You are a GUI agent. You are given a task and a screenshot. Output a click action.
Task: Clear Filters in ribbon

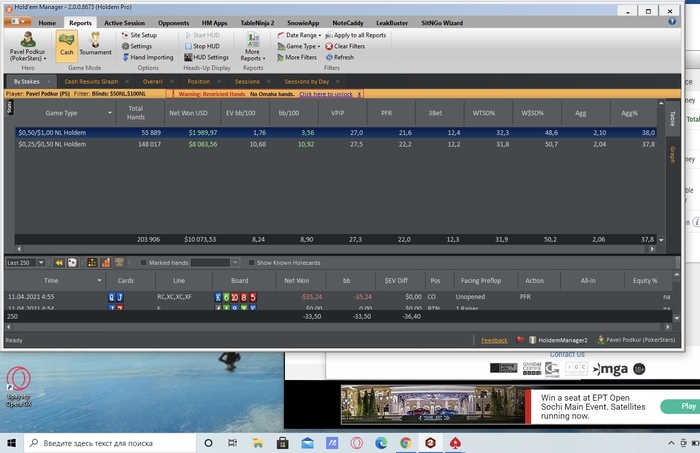(345, 46)
